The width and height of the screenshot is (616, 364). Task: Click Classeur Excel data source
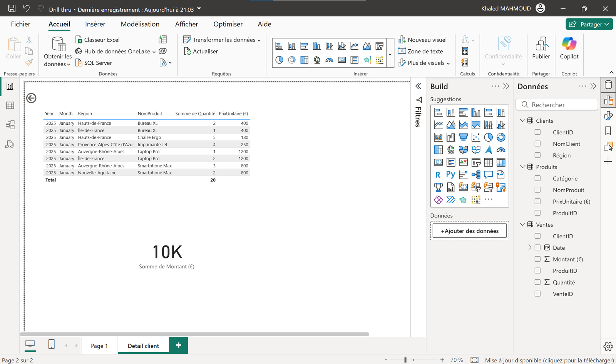click(x=97, y=40)
